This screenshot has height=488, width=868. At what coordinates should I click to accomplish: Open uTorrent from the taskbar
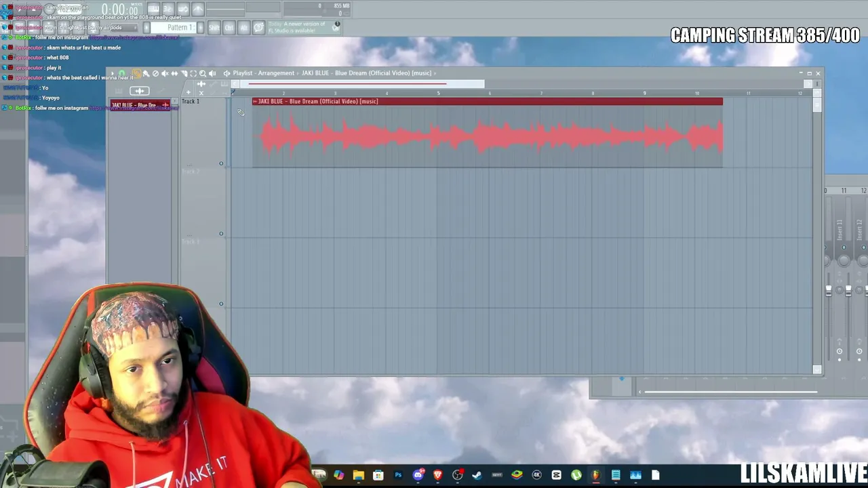click(576, 475)
